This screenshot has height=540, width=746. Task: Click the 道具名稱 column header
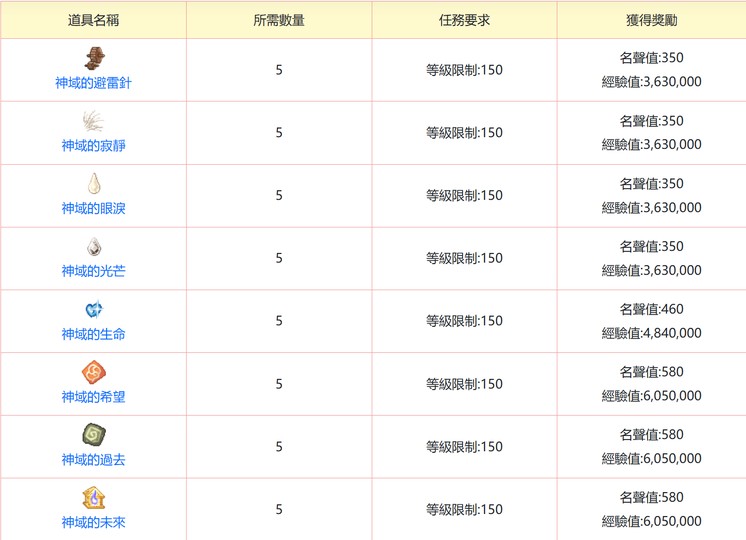[93, 20]
